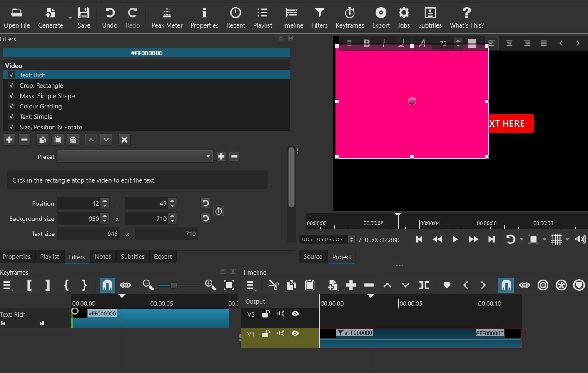Split at playhead in timeline toolbar

click(x=424, y=285)
